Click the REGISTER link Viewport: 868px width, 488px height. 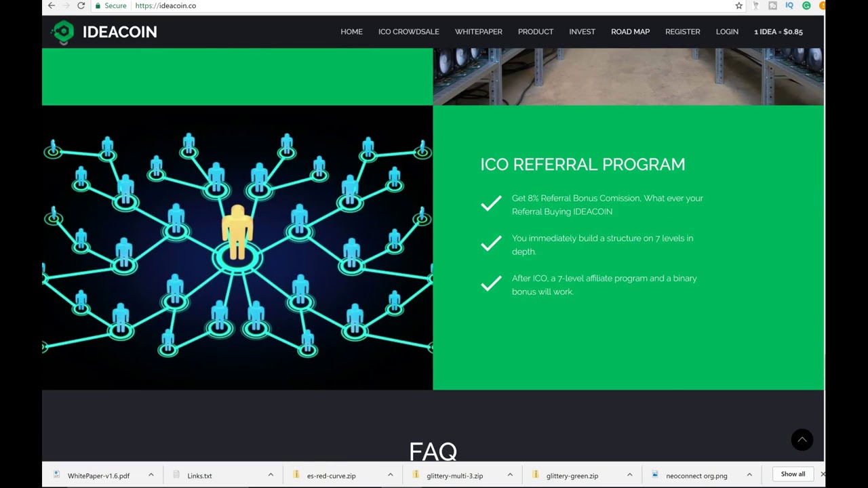click(682, 32)
